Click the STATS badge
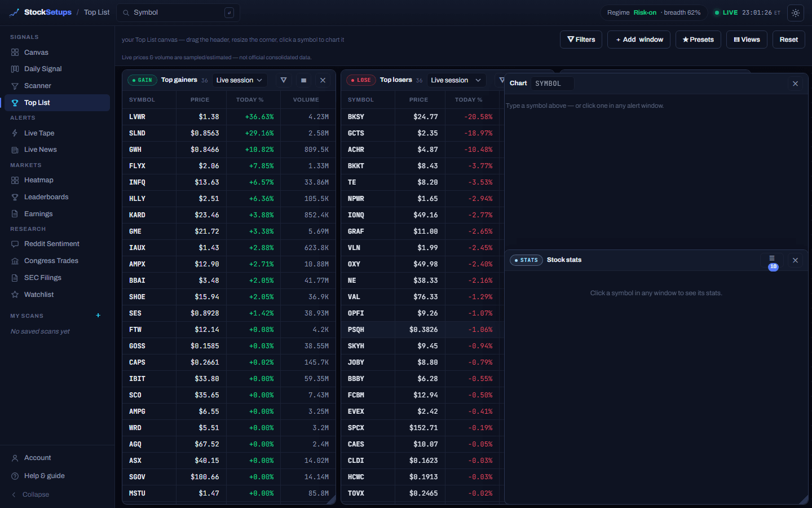Image resolution: width=812 pixels, height=508 pixels. (x=526, y=260)
